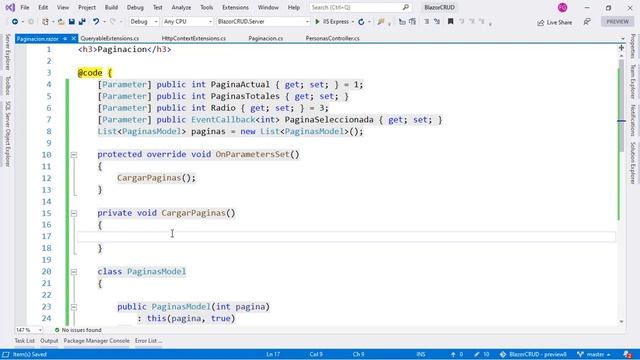This screenshot has width=640, height=360.
Task: Click the pending changes pencil icon showing 10
Action: point(482,354)
